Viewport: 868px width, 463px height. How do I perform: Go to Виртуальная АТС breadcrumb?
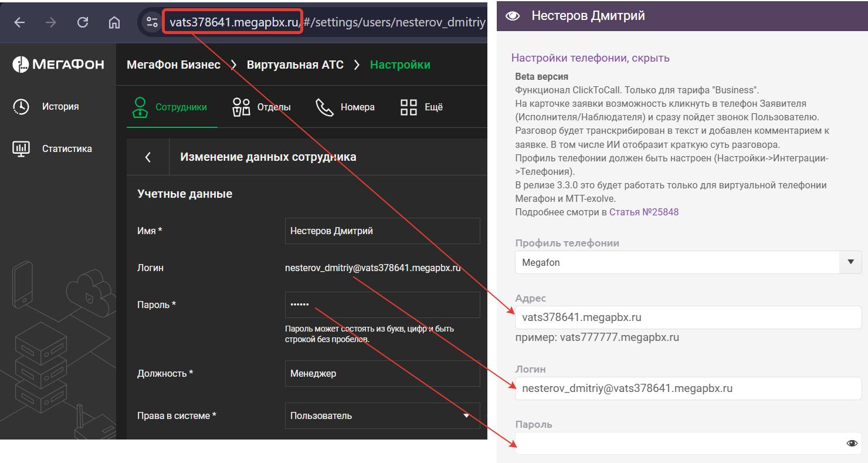(x=295, y=65)
